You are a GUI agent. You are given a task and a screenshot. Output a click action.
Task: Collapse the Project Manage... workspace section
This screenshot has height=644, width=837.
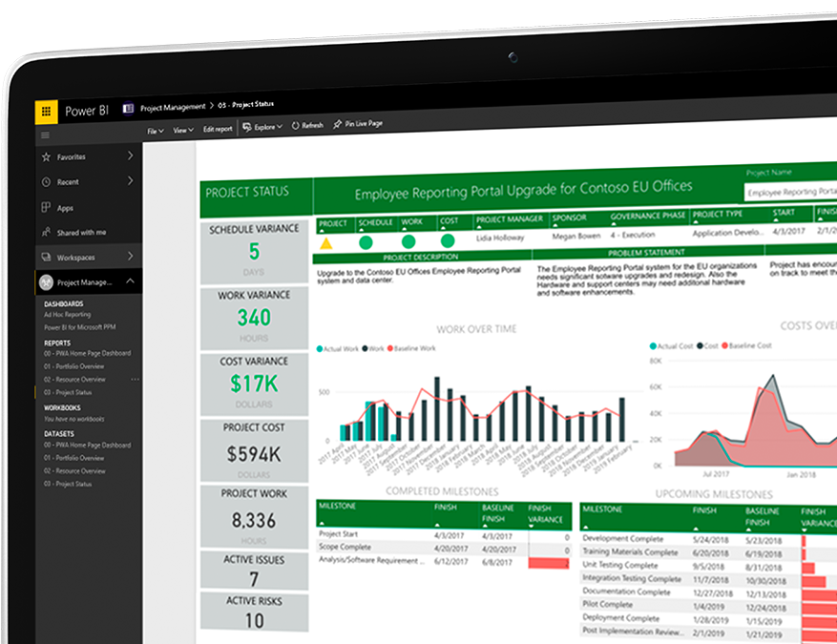(130, 280)
